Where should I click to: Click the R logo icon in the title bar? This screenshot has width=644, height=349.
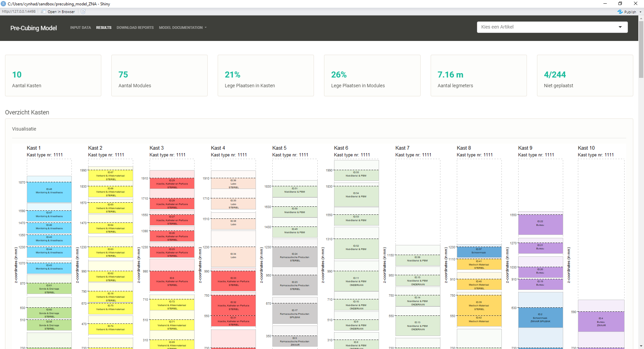3,4
